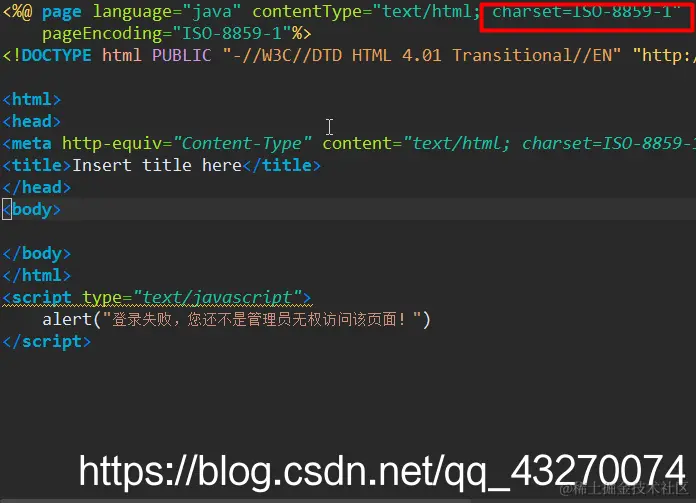
Task: Click the "Content-Type" value string
Action: (242, 143)
